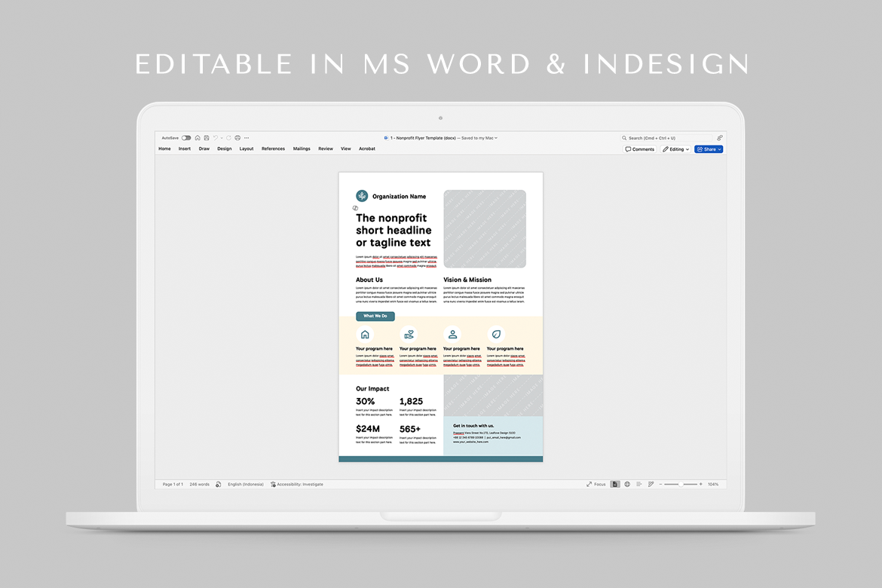Click the Comments button
This screenshot has height=588, width=882.
click(640, 149)
